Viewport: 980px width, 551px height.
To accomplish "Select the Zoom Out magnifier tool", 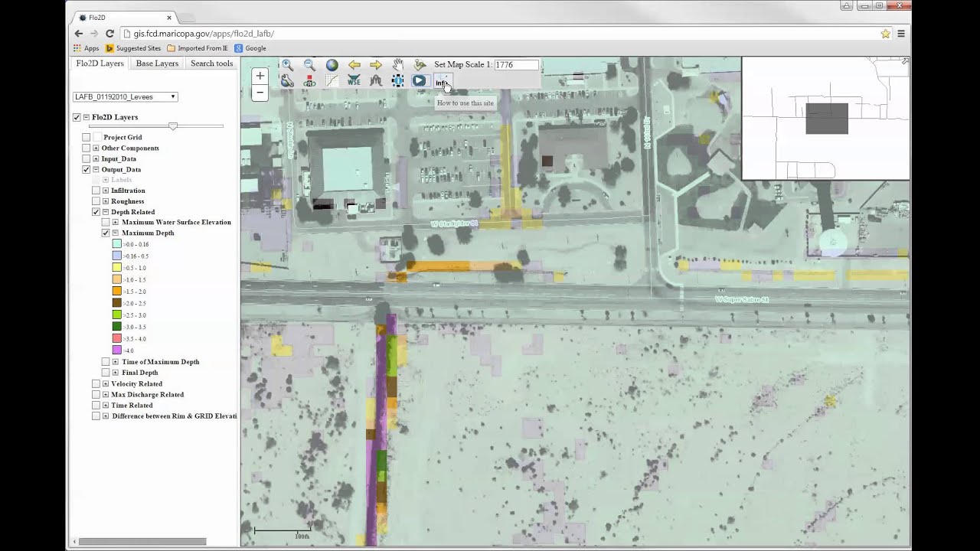I will [x=309, y=65].
